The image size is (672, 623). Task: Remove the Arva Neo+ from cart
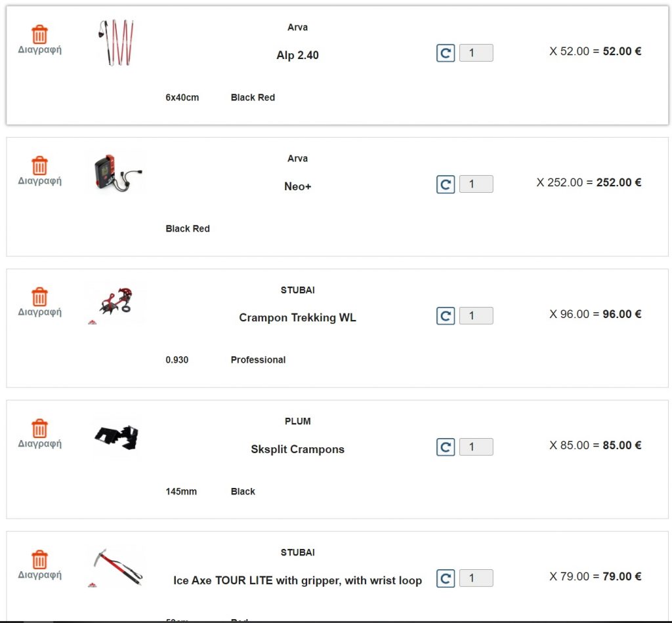[39, 171]
